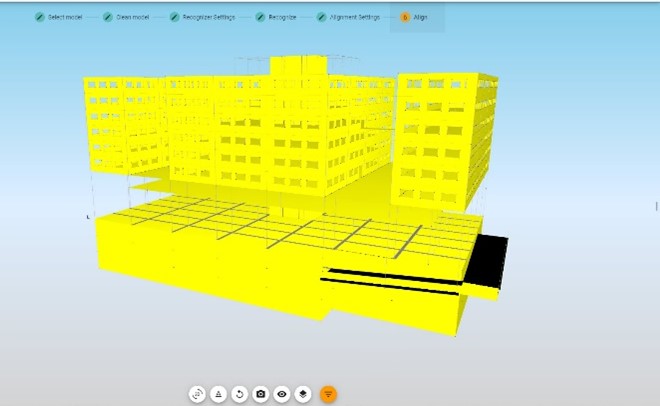This screenshot has width=660, height=406.
Task: Take a snapshot with the camera icon
Action: pyautogui.click(x=261, y=394)
